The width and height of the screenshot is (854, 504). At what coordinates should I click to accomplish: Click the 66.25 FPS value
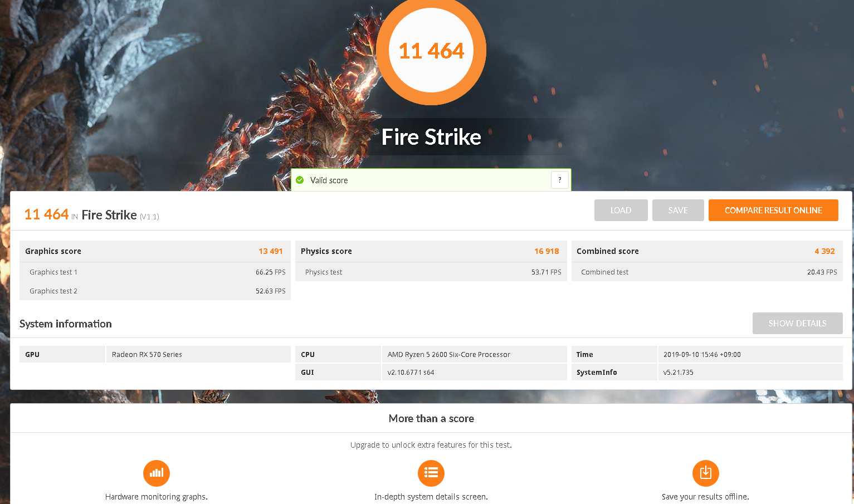tap(271, 272)
